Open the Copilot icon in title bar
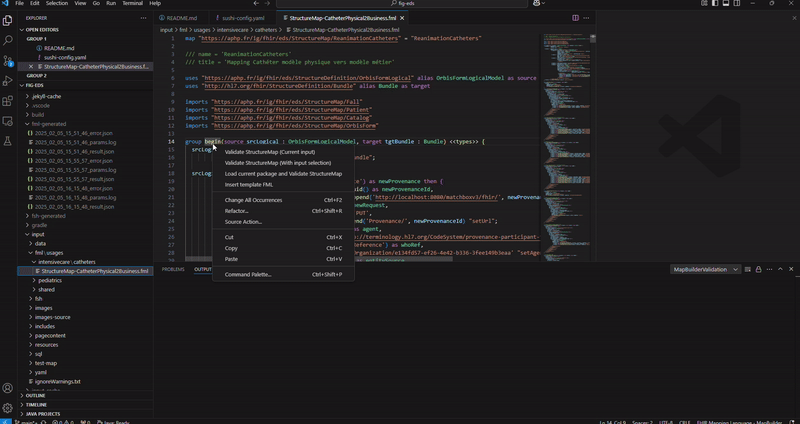This screenshot has width=800, height=424. coord(537,3)
